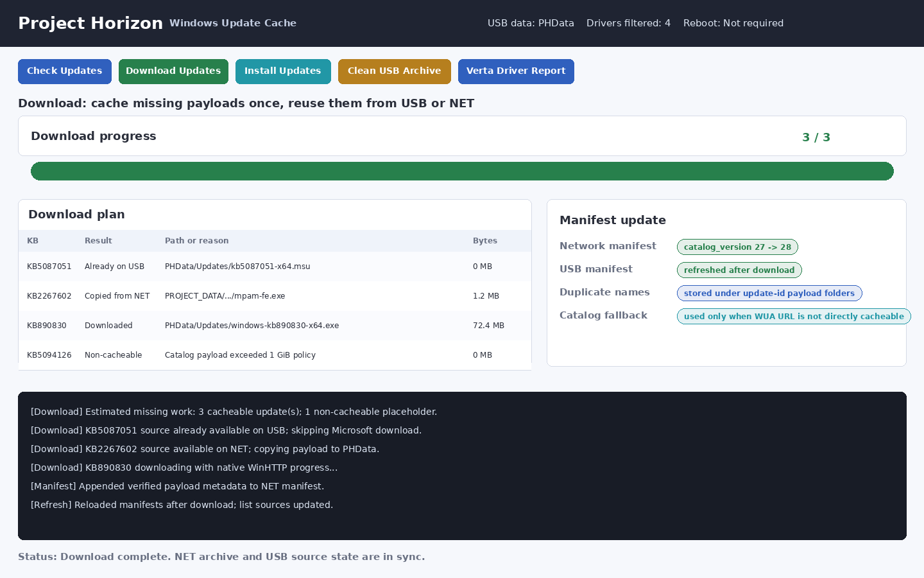
Task: Click the KB2267602 copying payload log line
Action: coord(205,449)
